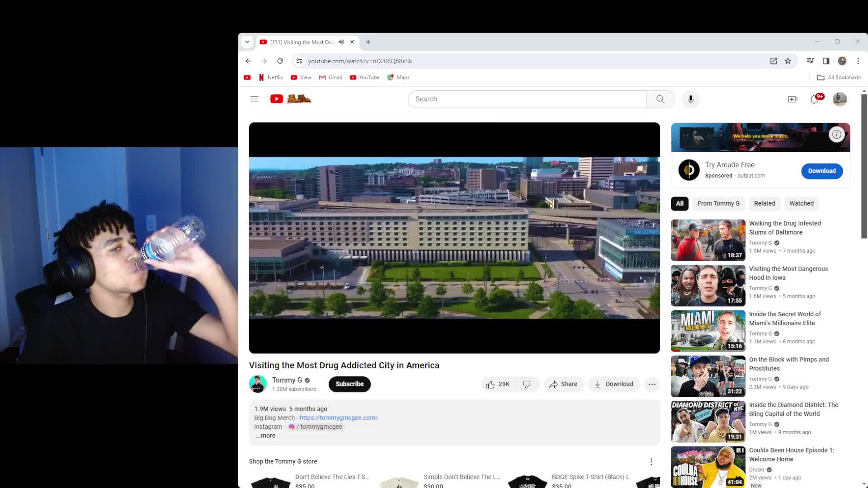Open the YouTube text bookmark
The image size is (868, 488).
click(x=364, y=77)
